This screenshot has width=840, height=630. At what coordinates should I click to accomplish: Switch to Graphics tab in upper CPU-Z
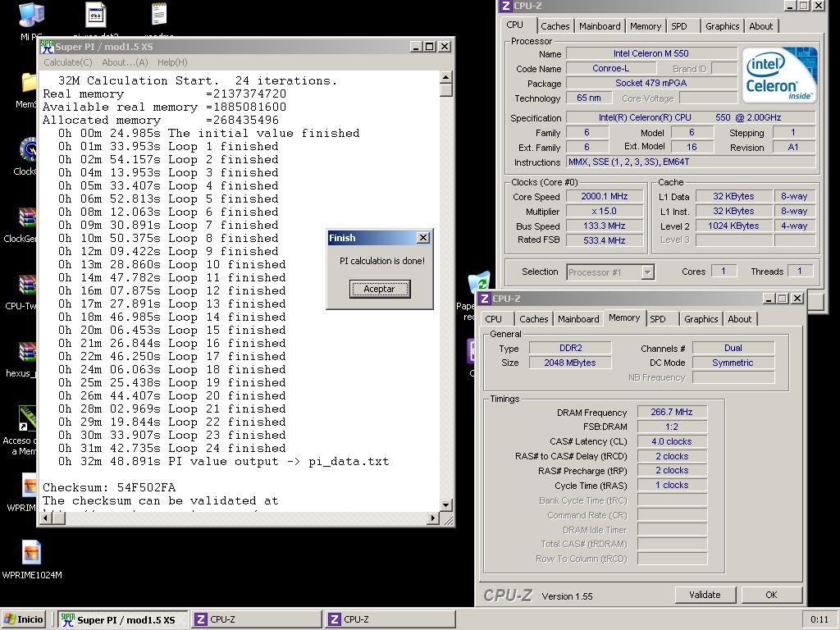(722, 26)
